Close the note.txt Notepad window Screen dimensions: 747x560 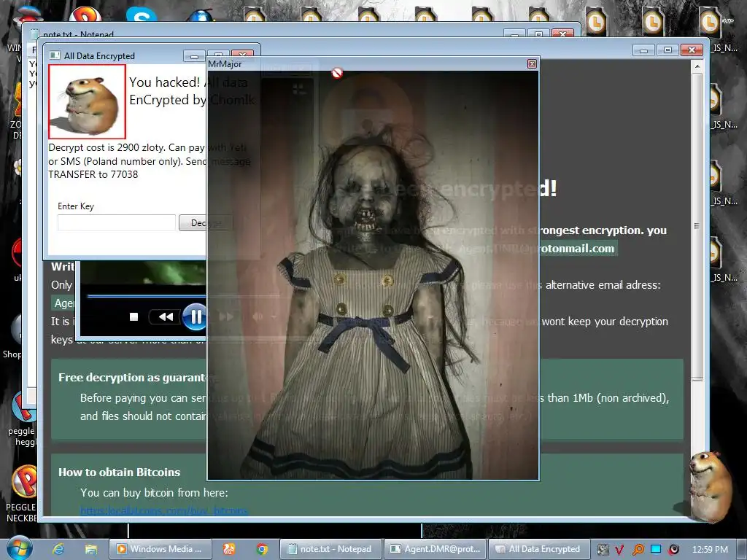coord(562,34)
